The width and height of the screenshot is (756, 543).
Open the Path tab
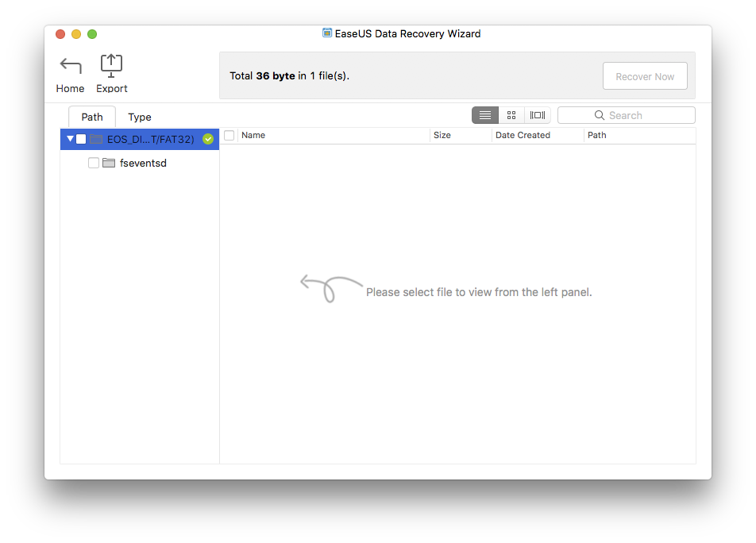(x=92, y=117)
